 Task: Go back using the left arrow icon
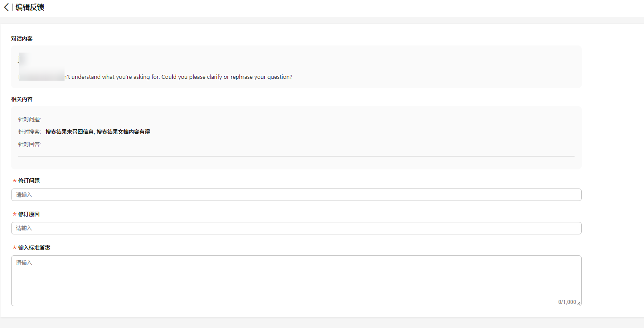click(6, 7)
